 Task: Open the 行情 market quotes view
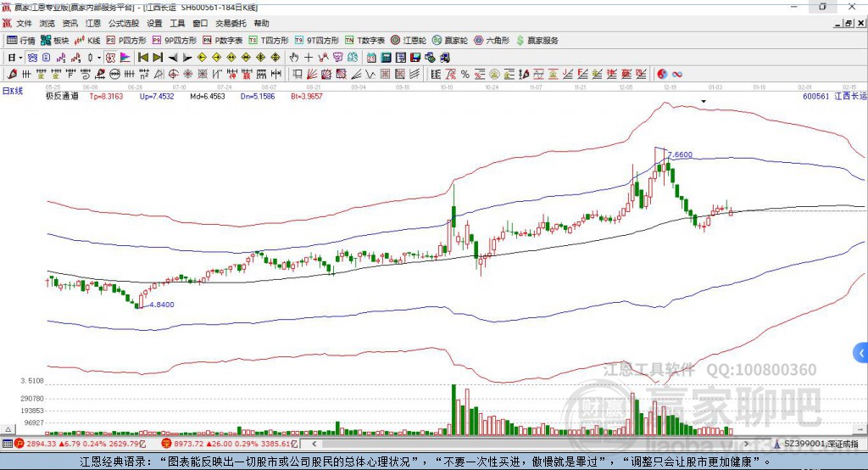click(20, 41)
